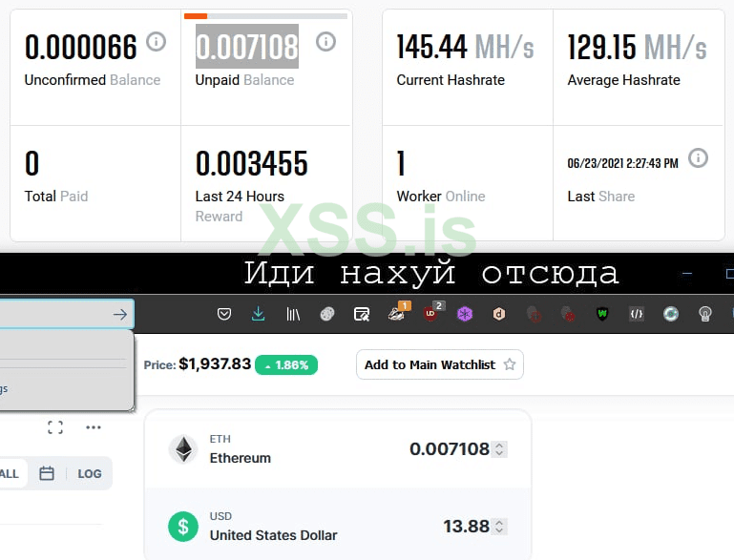Click the ETH amount field 0.007108

(450, 449)
